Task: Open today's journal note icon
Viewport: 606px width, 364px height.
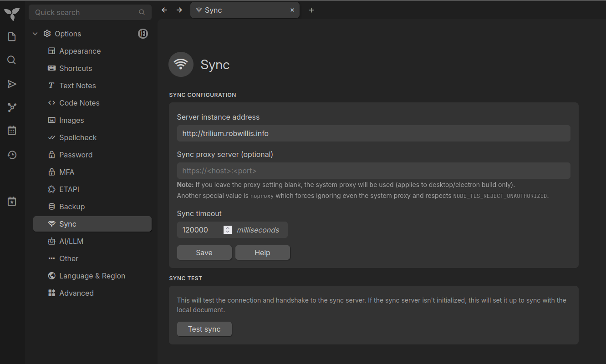Action: tap(12, 201)
